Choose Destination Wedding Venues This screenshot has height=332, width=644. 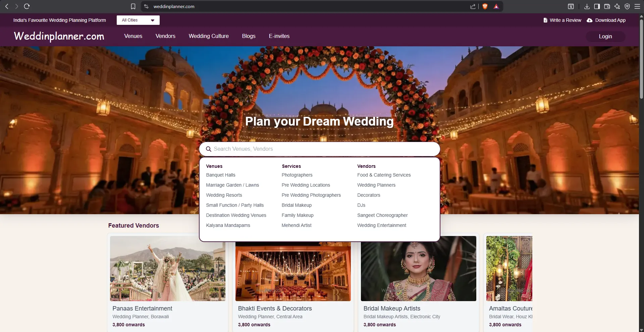click(x=236, y=215)
